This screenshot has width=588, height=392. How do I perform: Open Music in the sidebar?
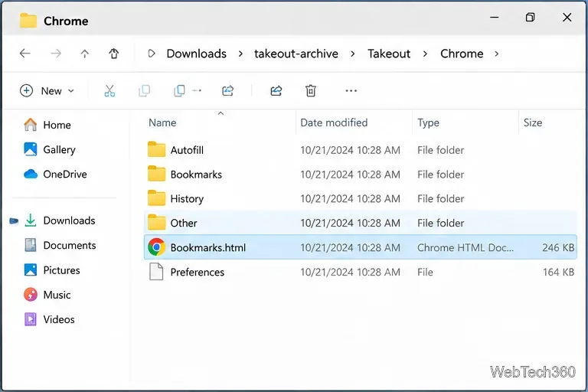[x=47, y=295]
